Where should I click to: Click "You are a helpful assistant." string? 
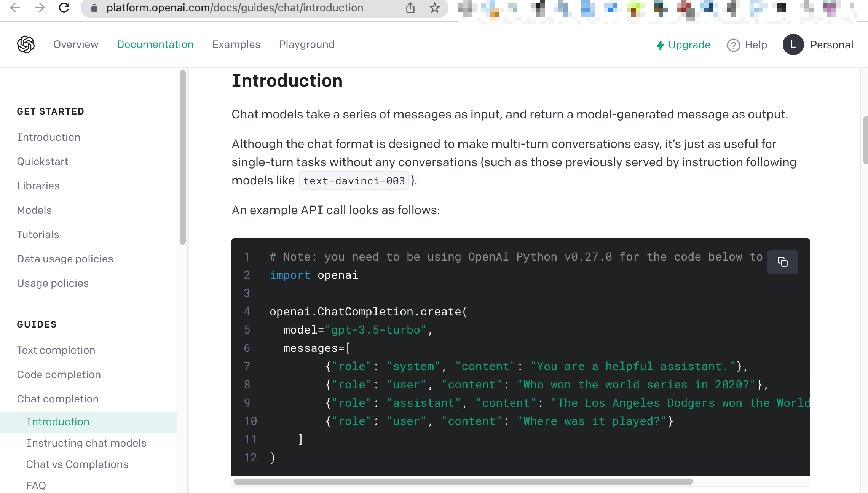coord(633,366)
